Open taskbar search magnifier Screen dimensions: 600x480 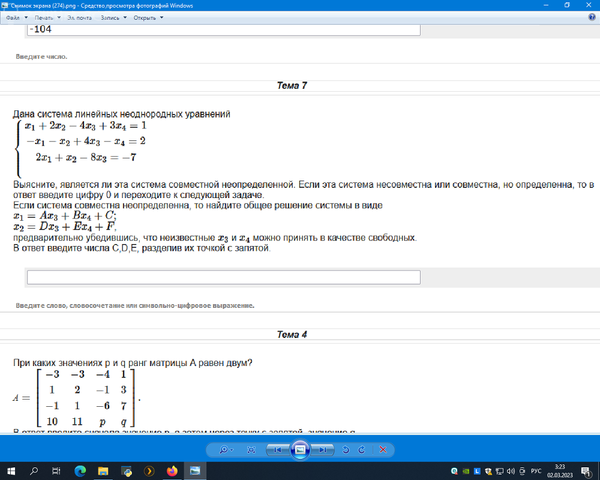[36, 470]
